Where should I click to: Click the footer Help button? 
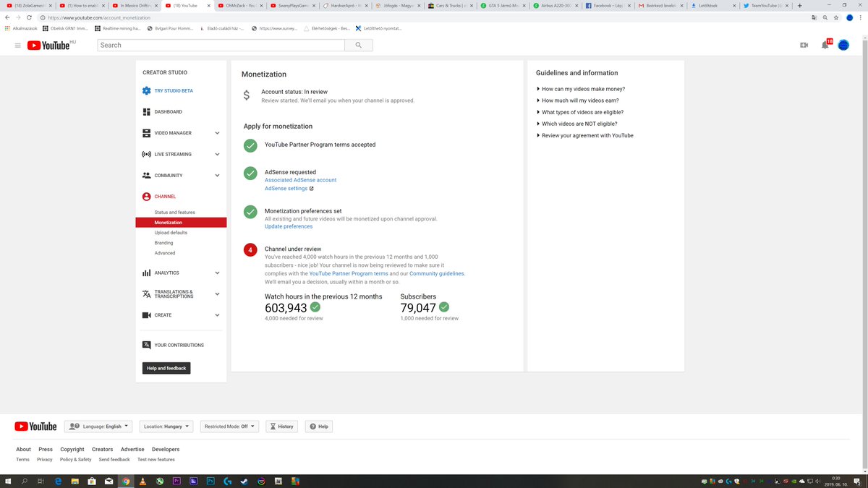tap(319, 427)
